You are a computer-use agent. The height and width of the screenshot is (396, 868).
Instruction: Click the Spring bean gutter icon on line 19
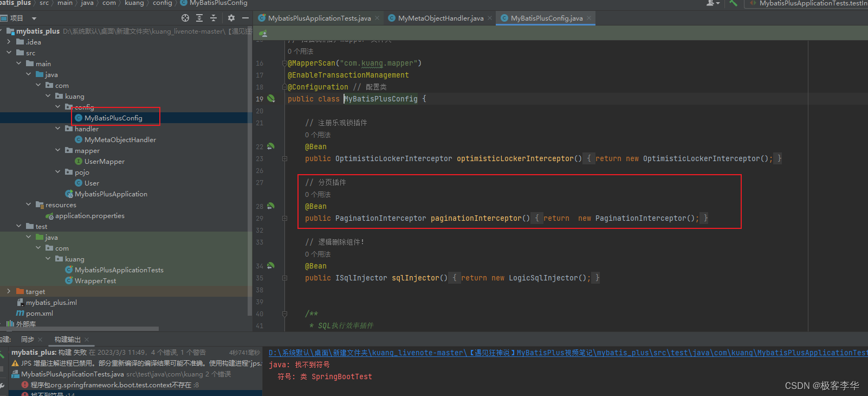point(271,99)
